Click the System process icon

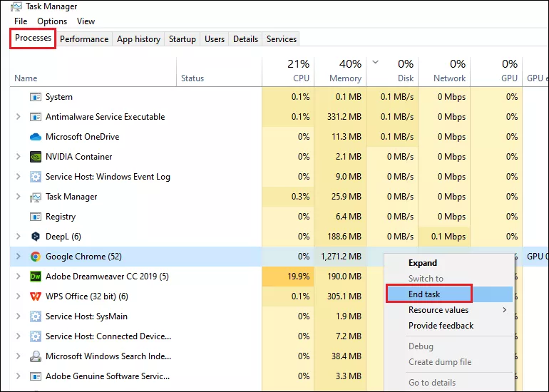[36, 97]
